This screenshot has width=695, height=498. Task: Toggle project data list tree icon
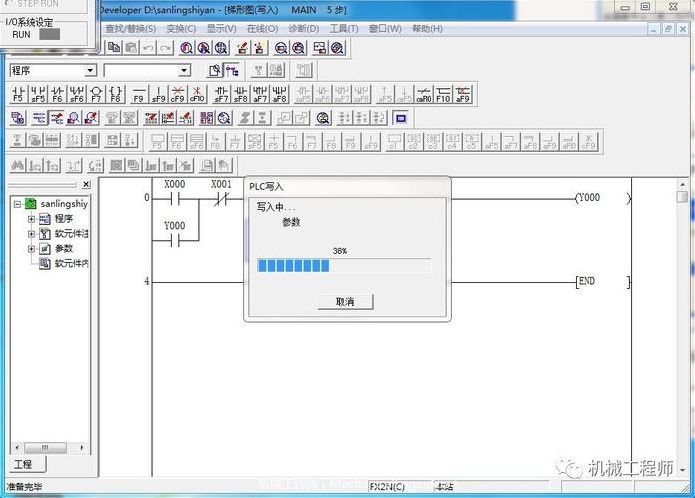pyautogui.click(x=232, y=70)
